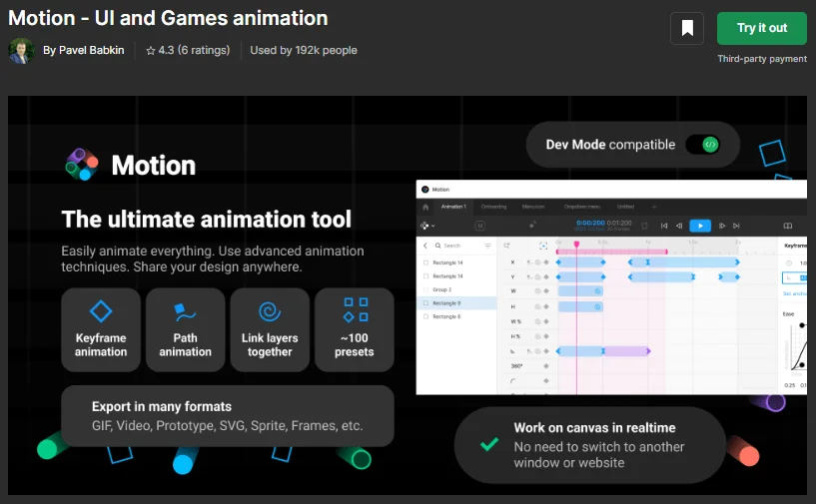Click the Used by 192k people text

click(304, 51)
